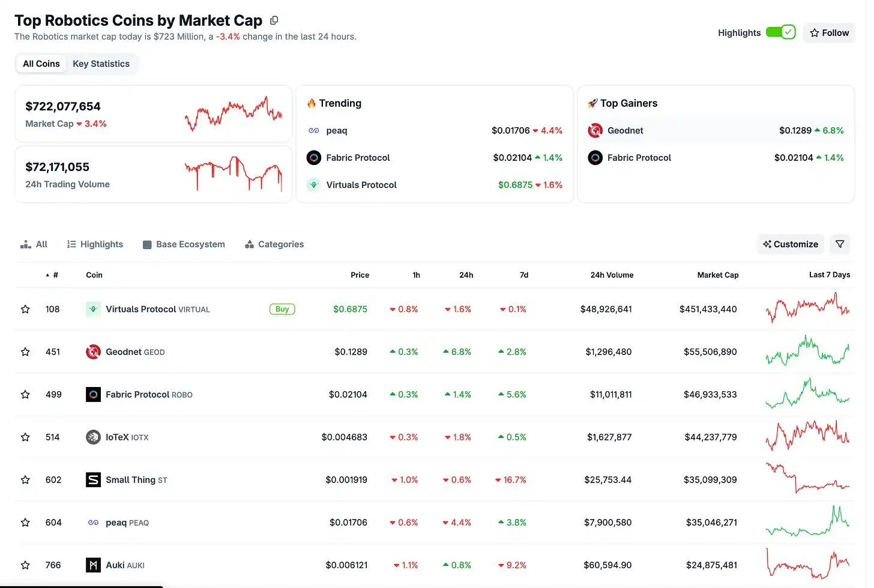This screenshot has height=588, width=874.
Task: Open the Customize table options
Action: (x=790, y=244)
